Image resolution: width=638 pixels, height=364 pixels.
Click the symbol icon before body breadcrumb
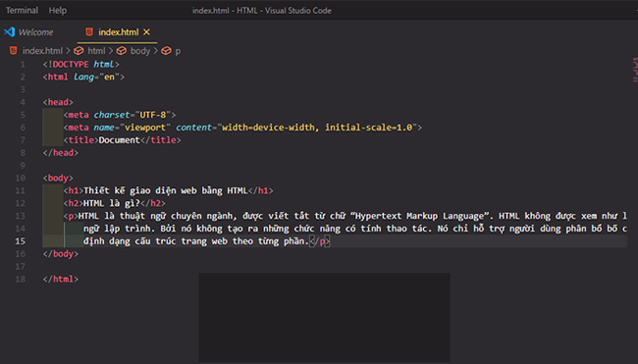[x=122, y=50]
